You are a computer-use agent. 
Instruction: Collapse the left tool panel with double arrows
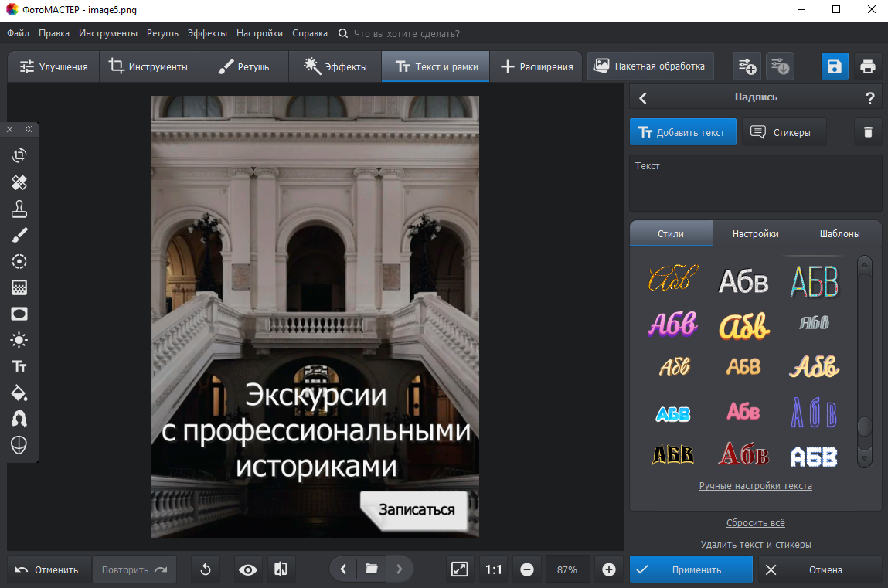coord(29,129)
